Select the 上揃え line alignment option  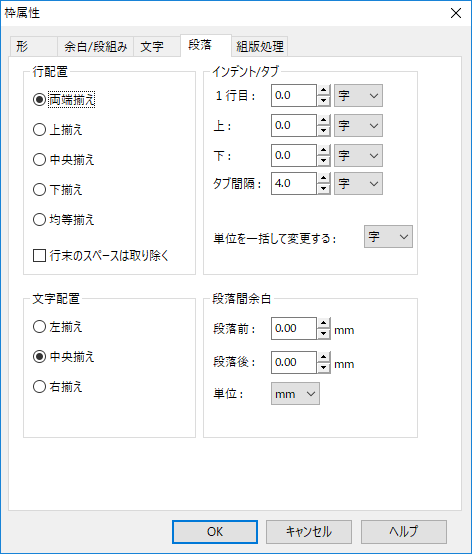(x=58, y=130)
